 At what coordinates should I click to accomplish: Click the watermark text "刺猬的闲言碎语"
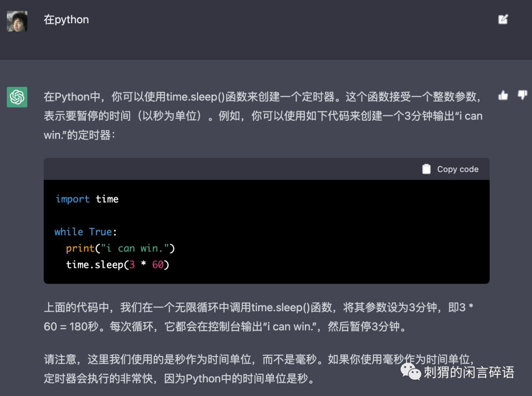point(469,373)
